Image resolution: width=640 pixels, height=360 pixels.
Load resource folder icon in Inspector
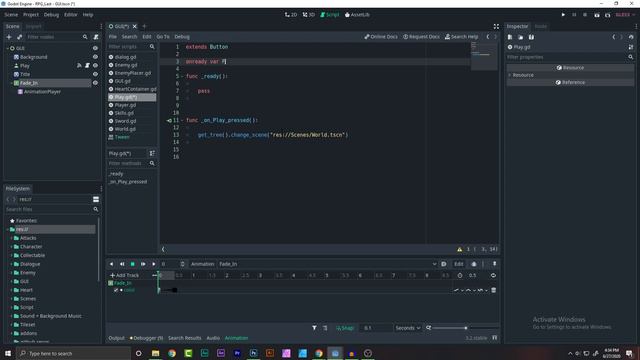[x=520, y=37]
